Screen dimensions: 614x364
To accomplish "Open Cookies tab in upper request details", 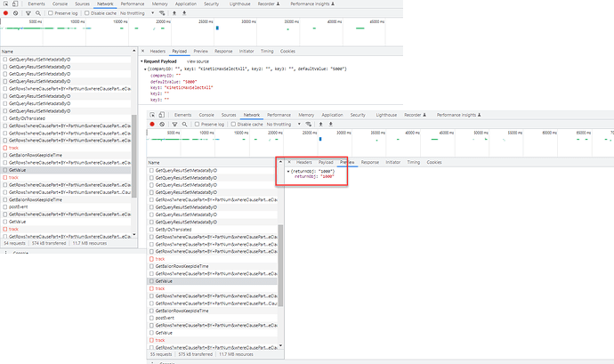I will (x=287, y=51).
